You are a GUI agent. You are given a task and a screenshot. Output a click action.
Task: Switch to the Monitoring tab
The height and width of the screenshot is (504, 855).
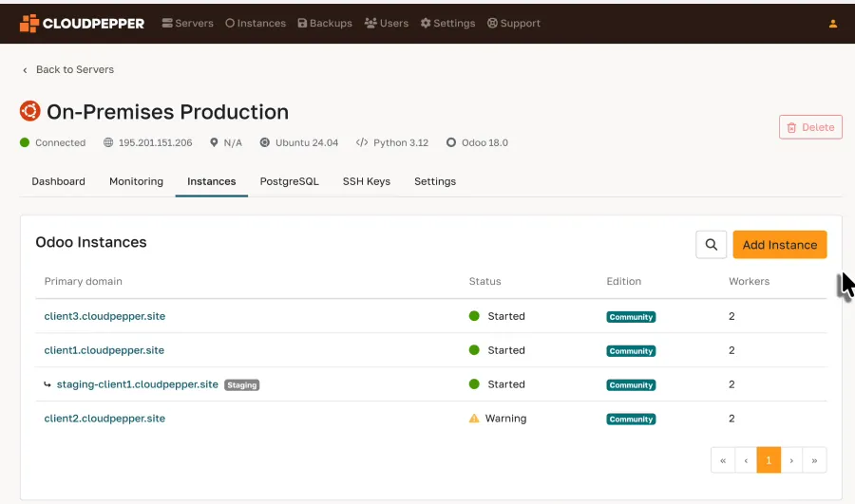tap(136, 181)
